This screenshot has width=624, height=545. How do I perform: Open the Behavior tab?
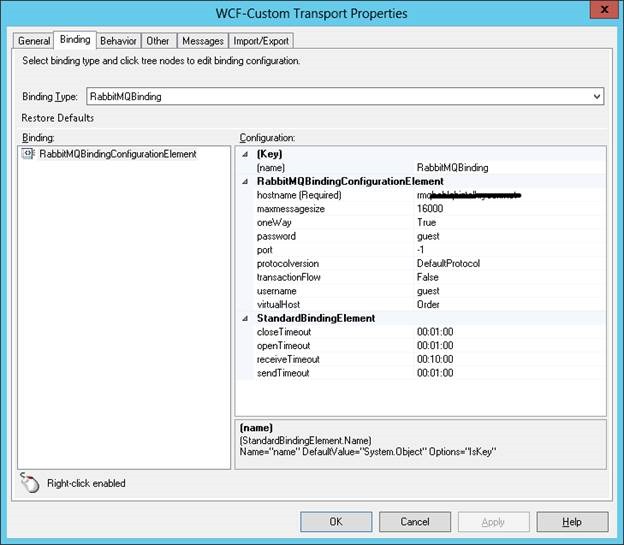coord(118,41)
